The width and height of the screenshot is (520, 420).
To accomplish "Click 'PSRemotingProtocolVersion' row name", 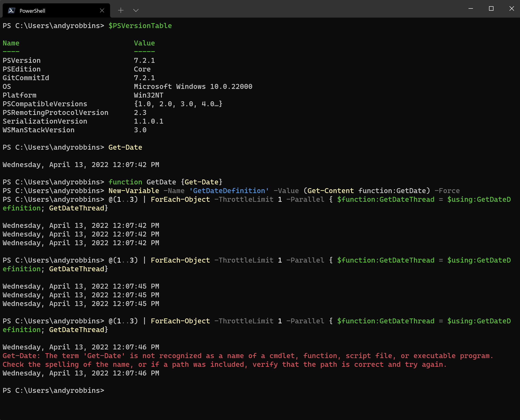I will click(55, 113).
